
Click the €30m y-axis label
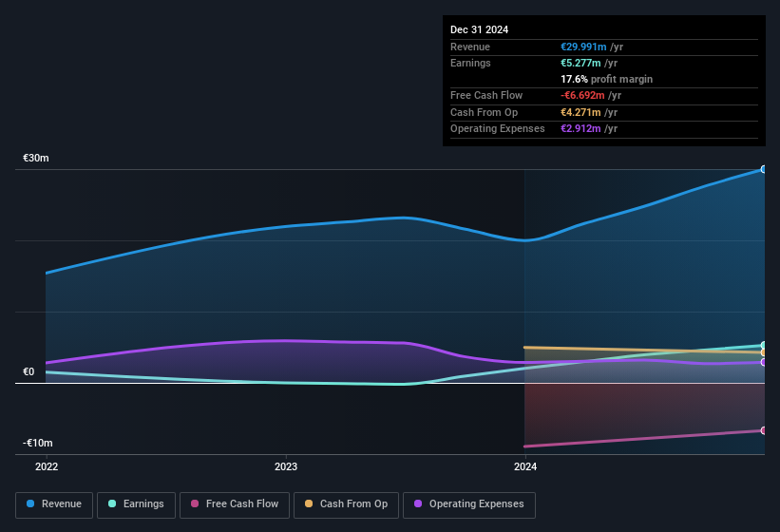pyautogui.click(x=36, y=158)
